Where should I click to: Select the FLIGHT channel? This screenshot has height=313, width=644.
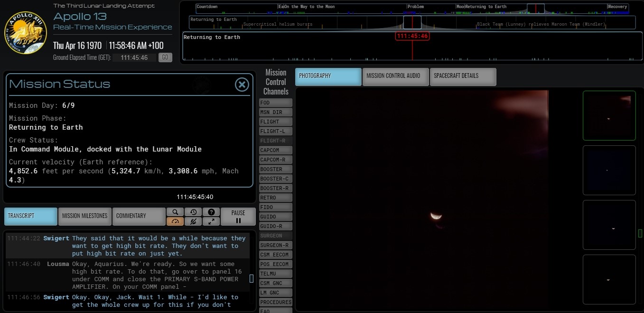click(276, 122)
